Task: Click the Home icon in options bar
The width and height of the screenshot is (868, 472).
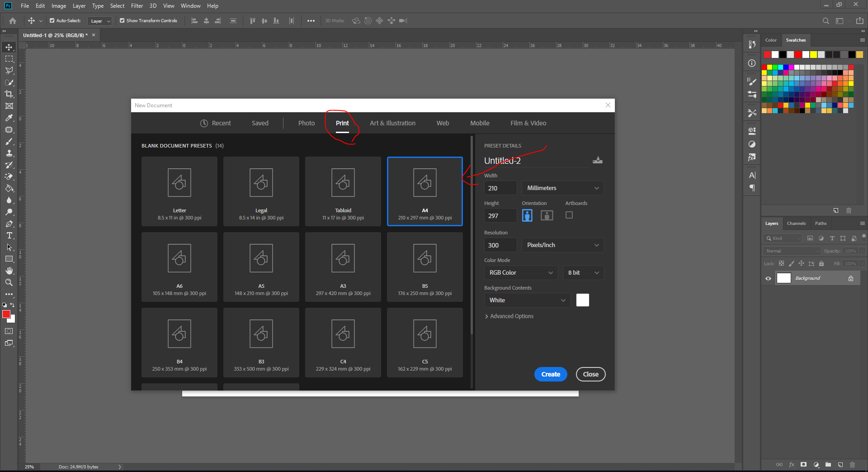Action: point(13,21)
